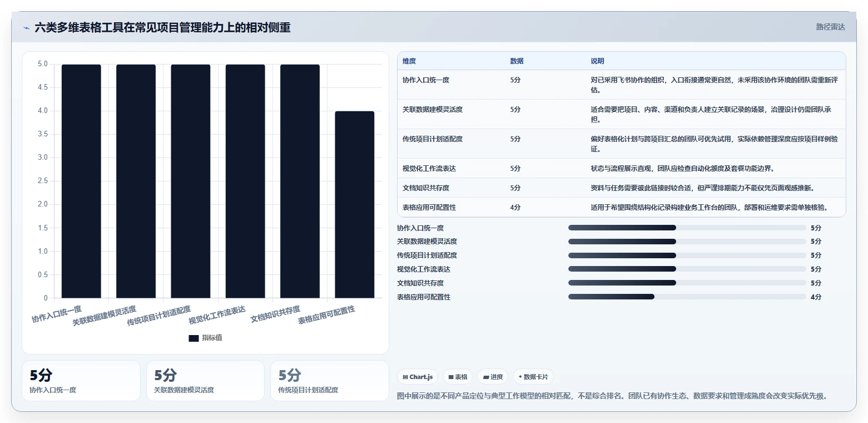
Task: Select the 关联数据建模灵活度 progress bar
Action: pyautogui.click(x=687, y=242)
